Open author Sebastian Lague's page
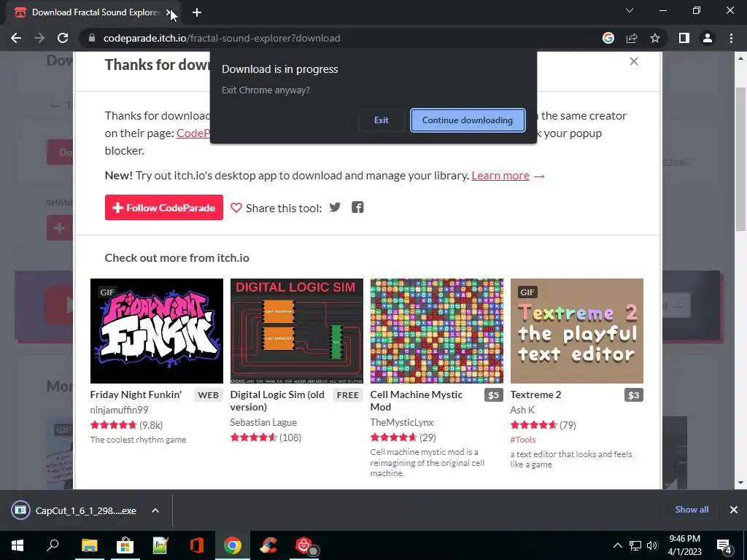 [263, 422]
